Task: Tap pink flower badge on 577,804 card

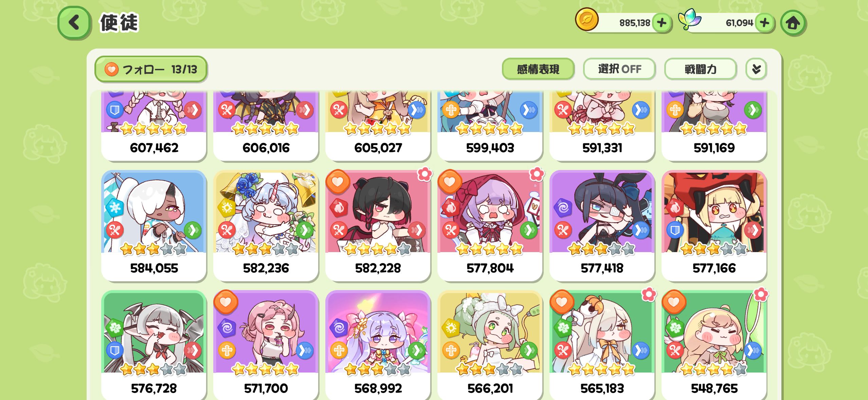Action: [537, 174]
